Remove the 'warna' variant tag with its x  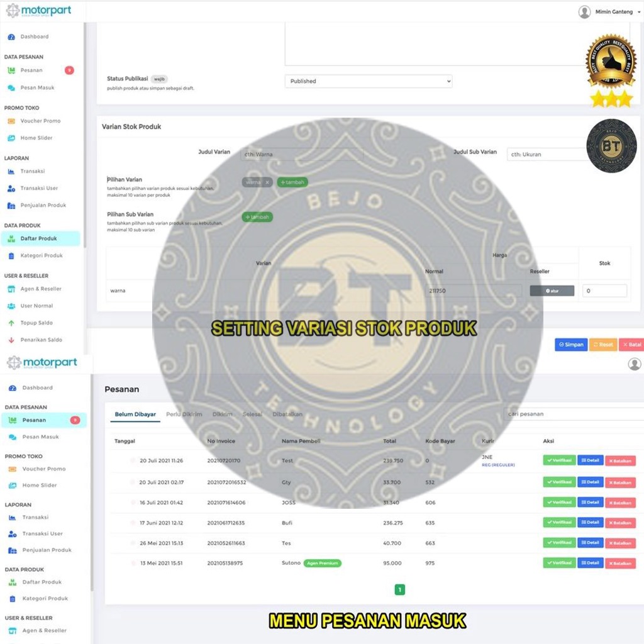tap(267, 182)
